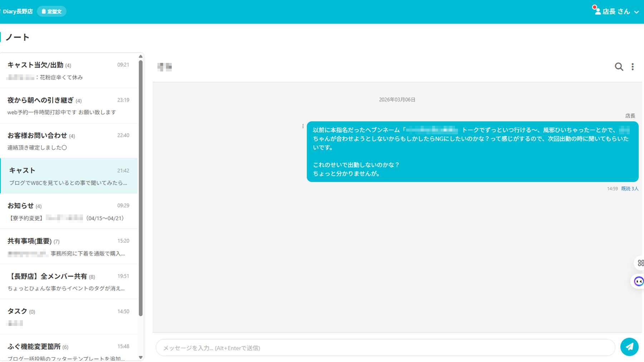Open message options via the three-dot icon

(302, 126)
